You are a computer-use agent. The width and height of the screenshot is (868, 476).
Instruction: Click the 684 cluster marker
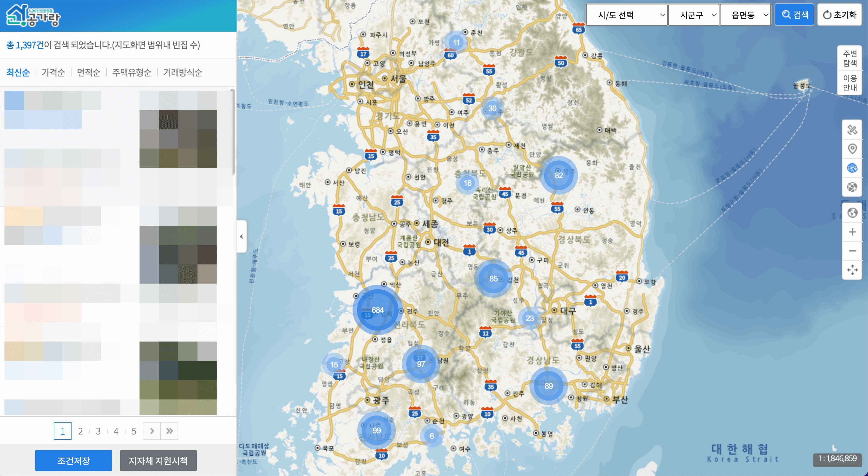377,310
